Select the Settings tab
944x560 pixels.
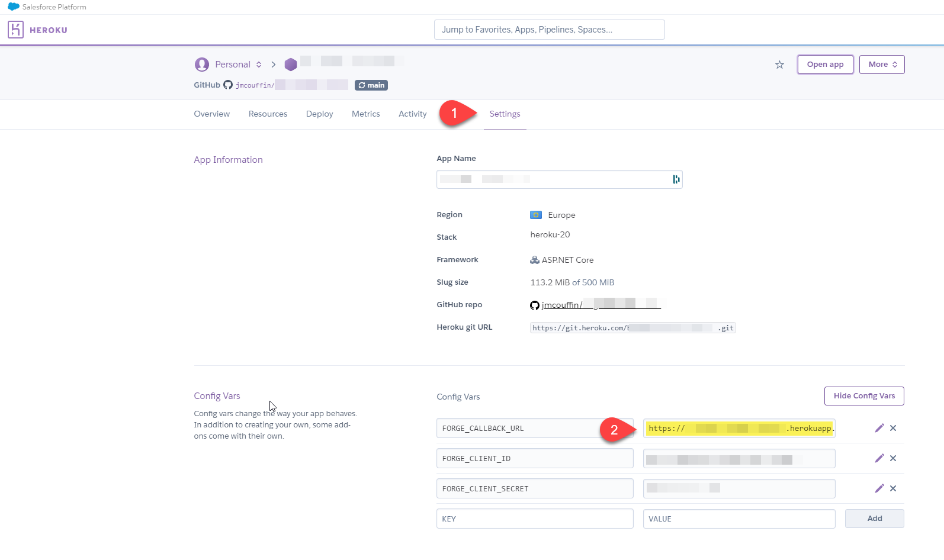coord(505,114)
